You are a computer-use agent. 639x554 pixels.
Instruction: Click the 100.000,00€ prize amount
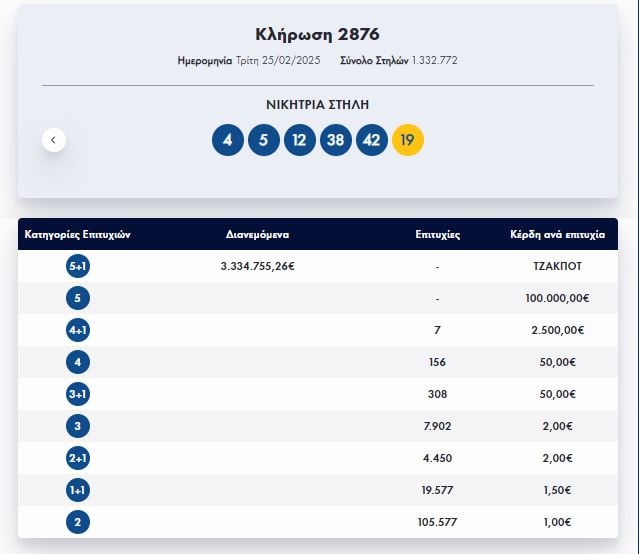click(557, 298)
